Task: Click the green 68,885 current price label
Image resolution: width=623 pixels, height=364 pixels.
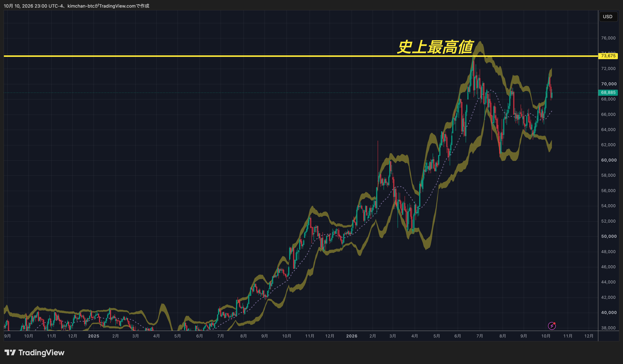Action: [x=608, y=93]
